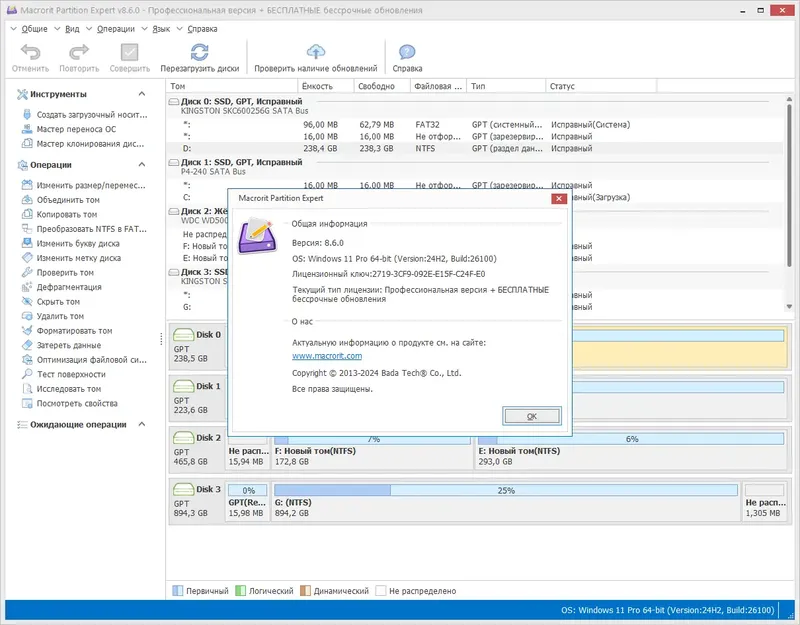Image resolution: width=800 pixels, height=625 pixels.
Task: Open the www.macrorit.com link
Action: (x=327, y=356)
